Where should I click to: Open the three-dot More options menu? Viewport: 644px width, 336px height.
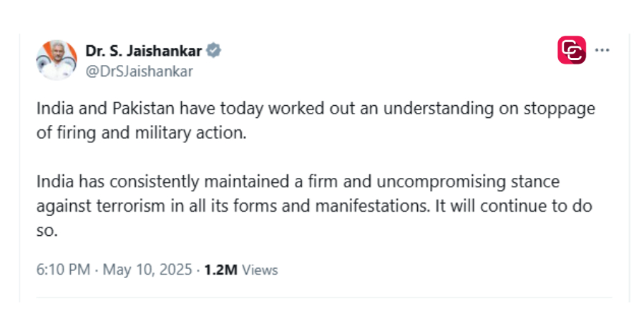(602, 50)
